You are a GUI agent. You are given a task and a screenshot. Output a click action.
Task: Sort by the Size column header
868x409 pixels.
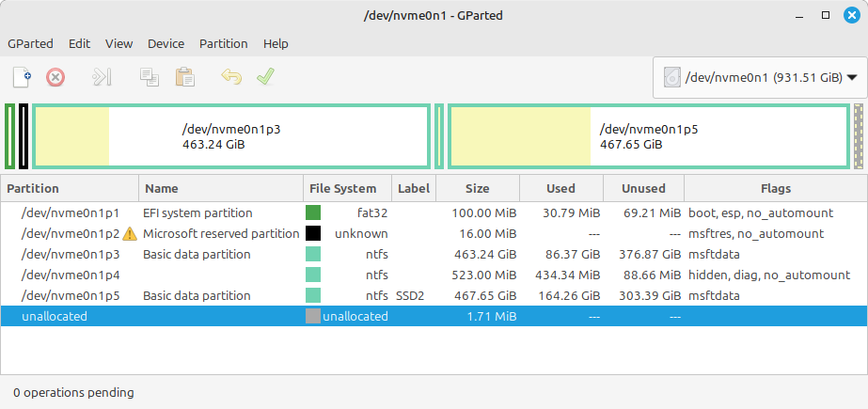click(x=477, y=188)
